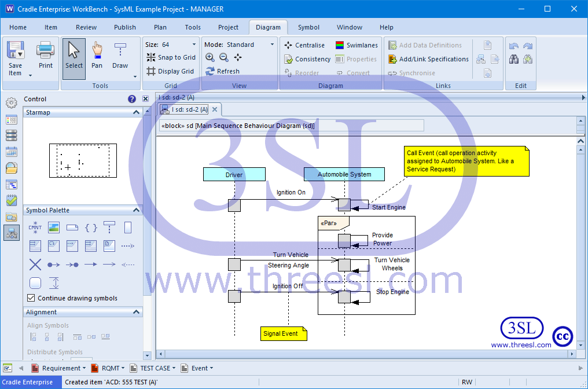Click the Starmap overview thumbnail
This screenshot has height=389, width=588.
coord(83,160)
